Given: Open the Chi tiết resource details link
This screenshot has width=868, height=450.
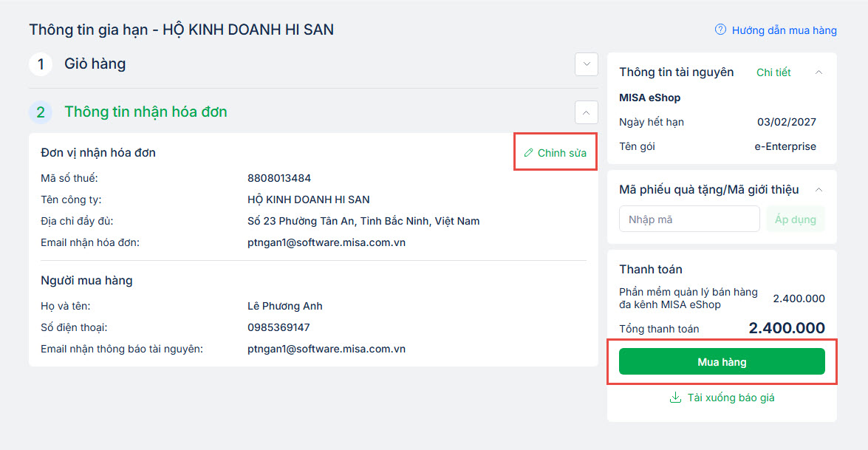Looking at the screenshot, I should click(773, 72).
